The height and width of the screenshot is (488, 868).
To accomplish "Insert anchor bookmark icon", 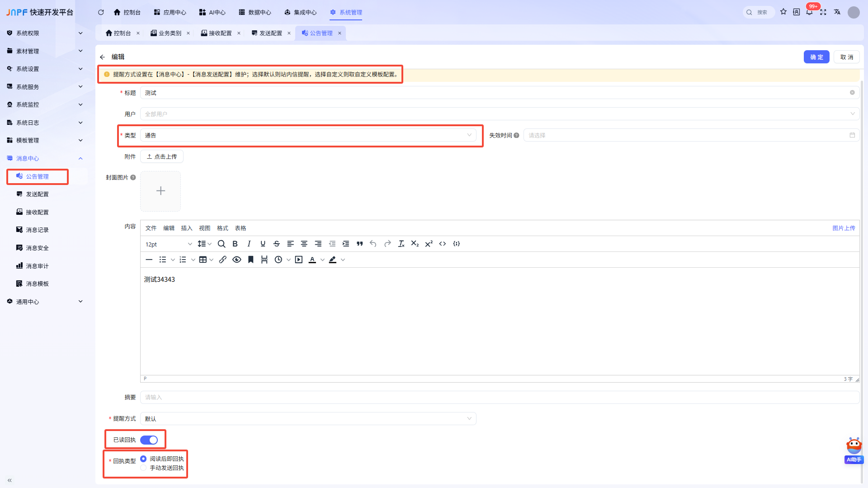I will pyautogui.click(x=250, y=260).
